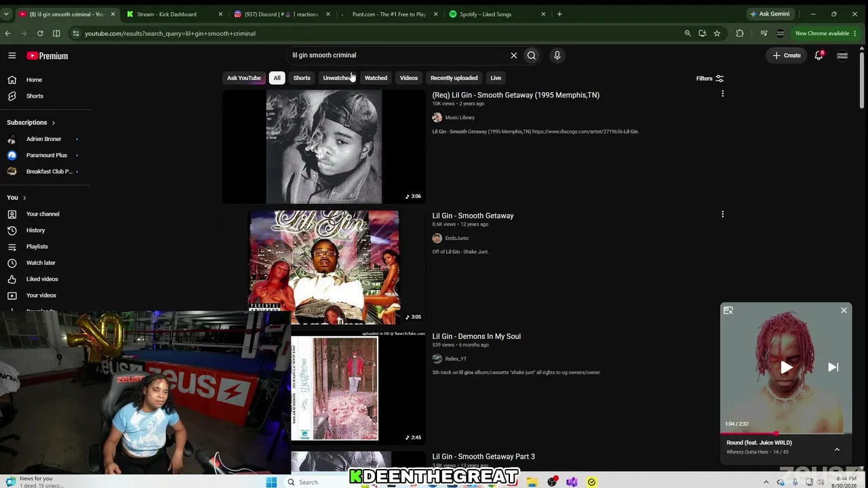Viewport: 868px width, 488px height.
Task: Open the Chrome extensions puzzle menu
Action: click(x=740, y=33)
